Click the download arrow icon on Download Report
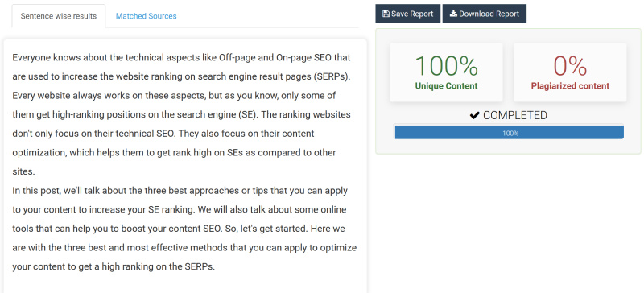Viewport: 644px width, 293px height. [x=453, y=14]
